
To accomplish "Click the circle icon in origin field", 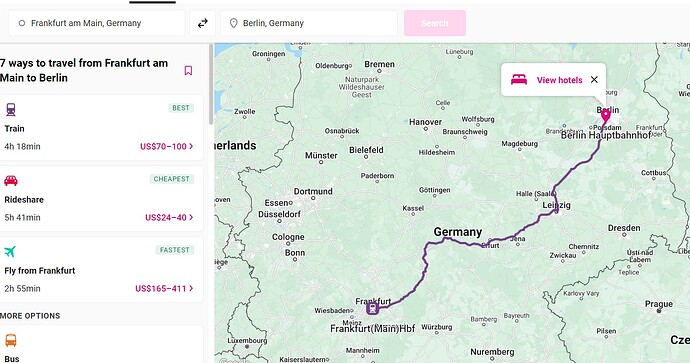I will click(x=22, y=23).
